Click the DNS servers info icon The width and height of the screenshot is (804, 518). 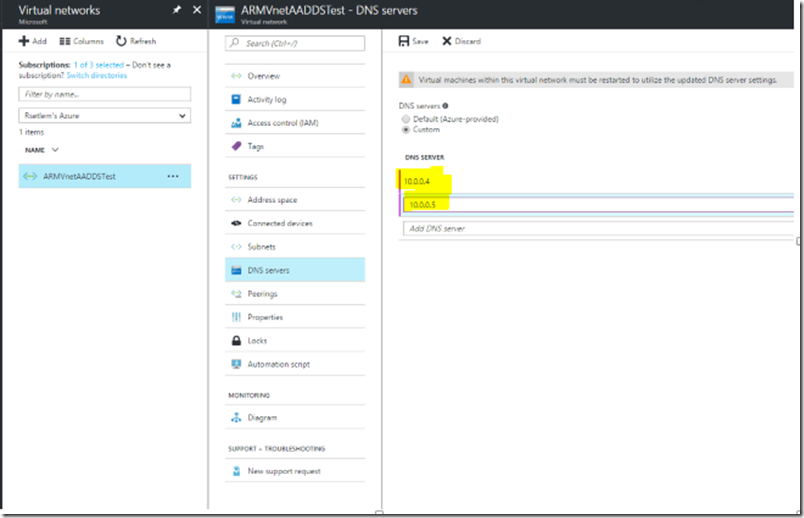tap(445, 106)
